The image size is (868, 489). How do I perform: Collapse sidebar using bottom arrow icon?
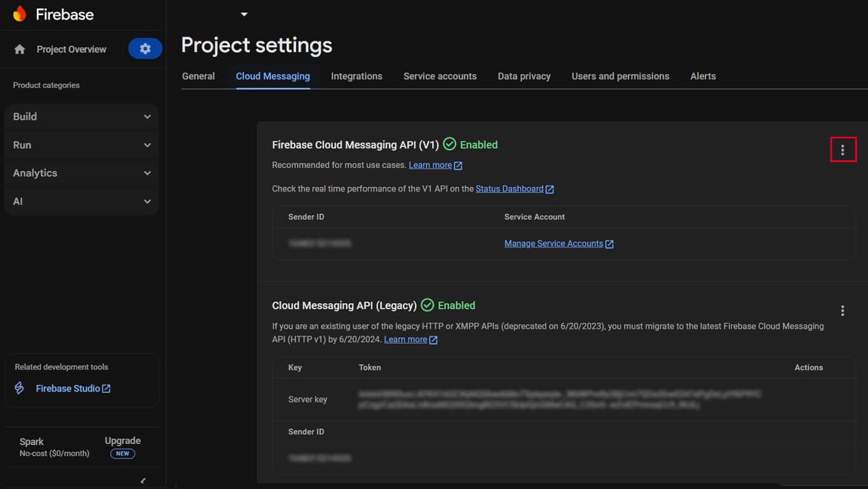(x=143, y=481)
